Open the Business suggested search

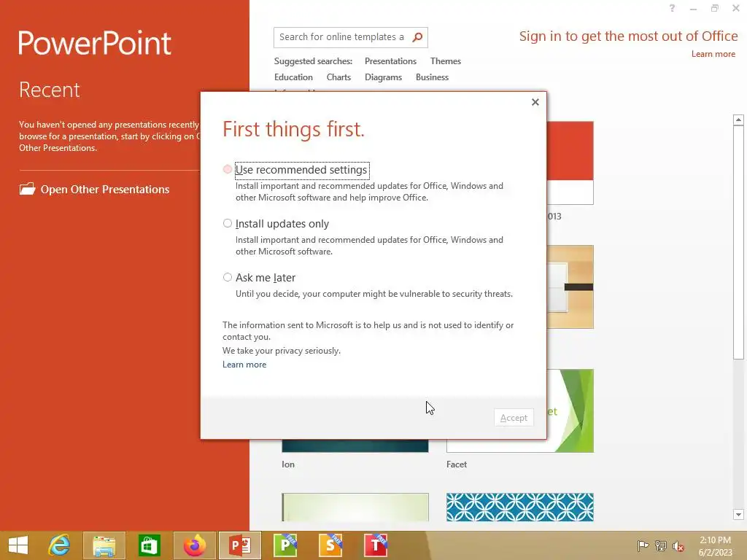tap(432, 77)
